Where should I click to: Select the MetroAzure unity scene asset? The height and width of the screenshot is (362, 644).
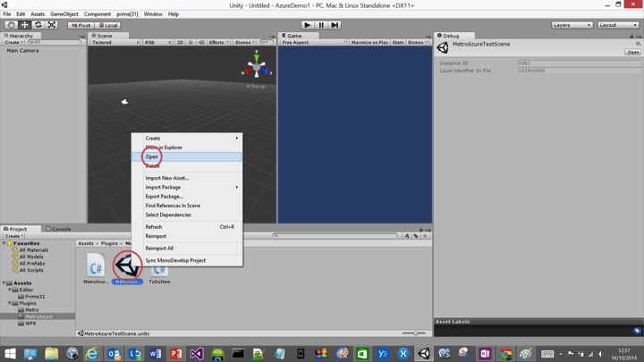click(127, 268)
